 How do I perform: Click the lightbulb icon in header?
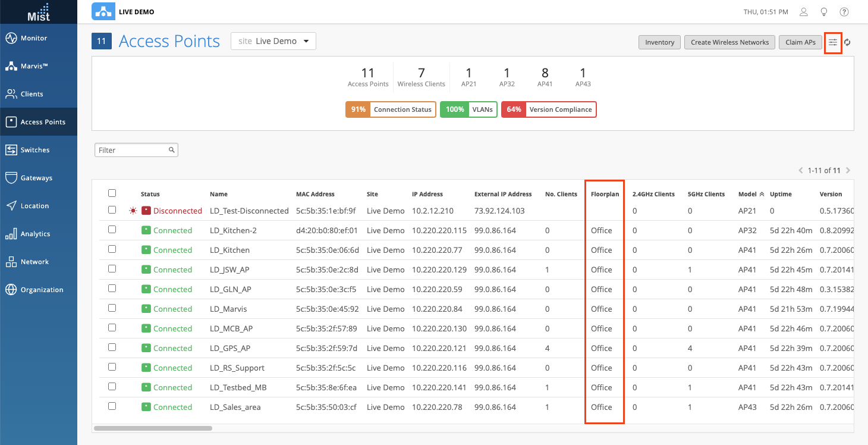[x=824, y=12]
